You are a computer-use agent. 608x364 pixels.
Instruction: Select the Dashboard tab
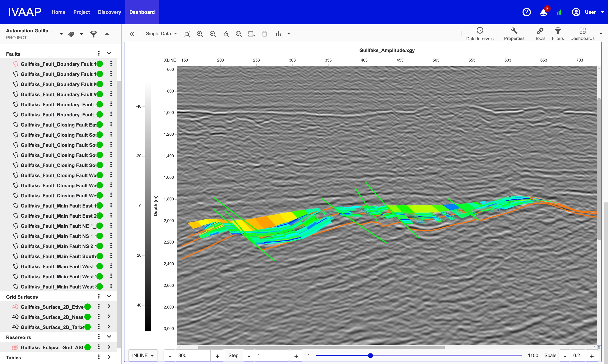click(142, 12)
